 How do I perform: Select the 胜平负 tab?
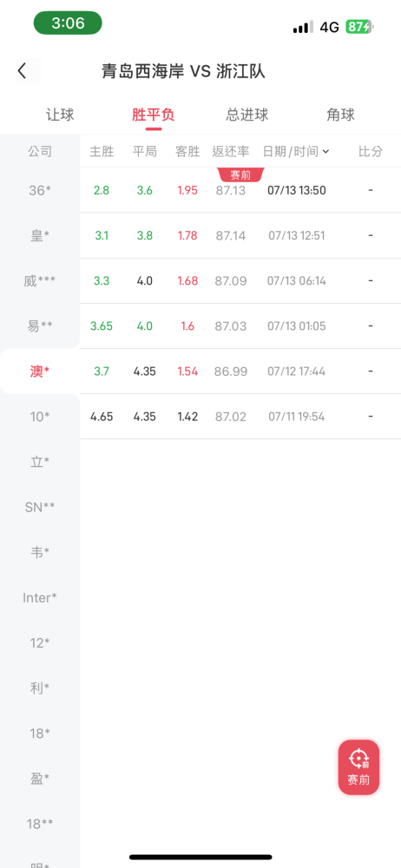[x=154, y=115]
